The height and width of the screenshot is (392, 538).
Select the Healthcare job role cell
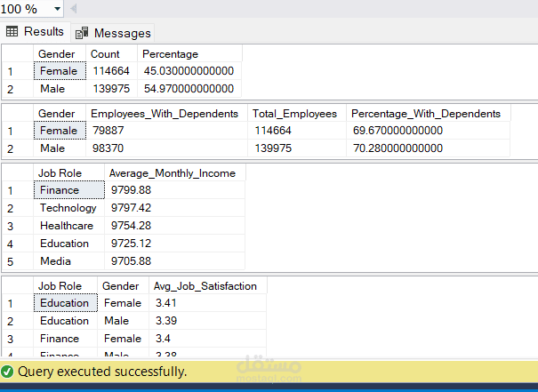[x=69, y=226]
